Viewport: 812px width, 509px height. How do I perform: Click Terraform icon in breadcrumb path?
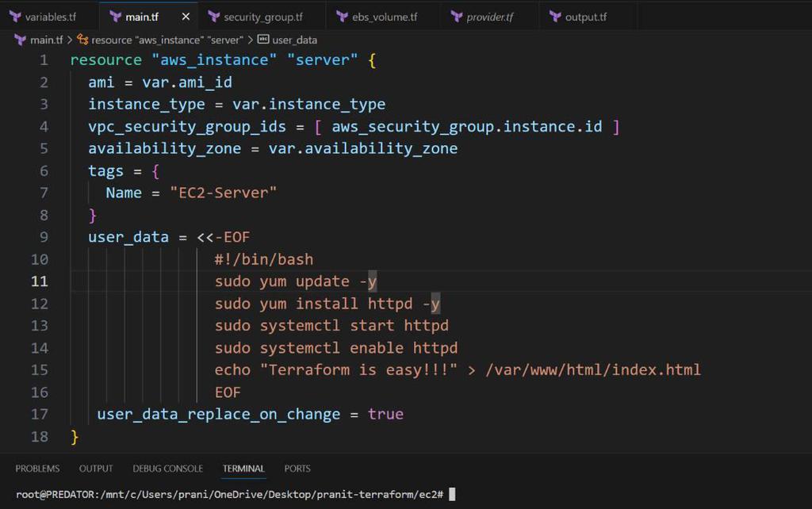click(x=20, y=40)
